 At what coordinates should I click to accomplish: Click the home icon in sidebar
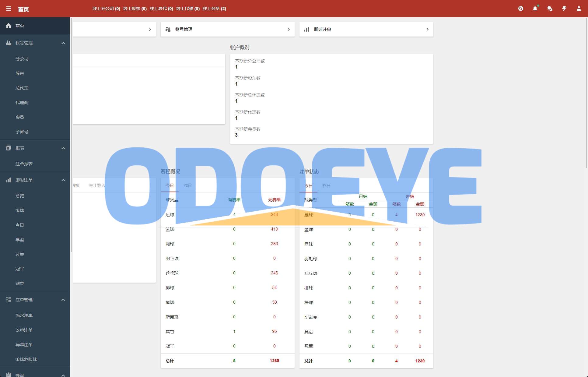9,26
